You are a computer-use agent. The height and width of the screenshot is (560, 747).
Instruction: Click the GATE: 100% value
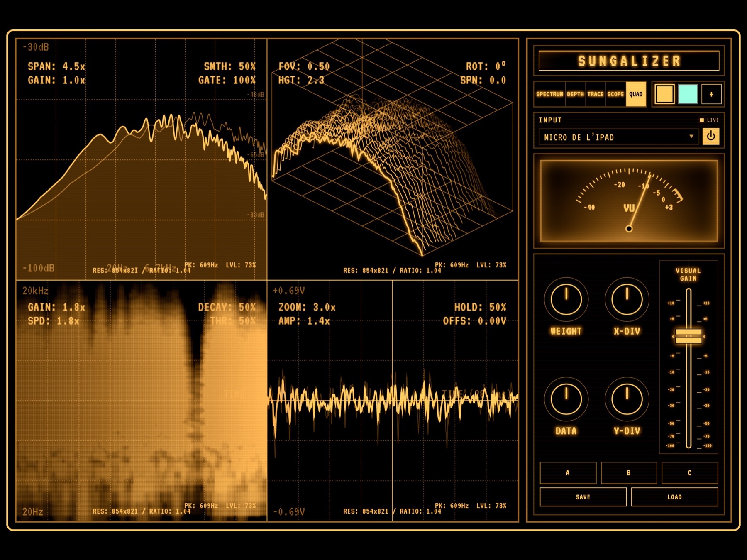227,80
